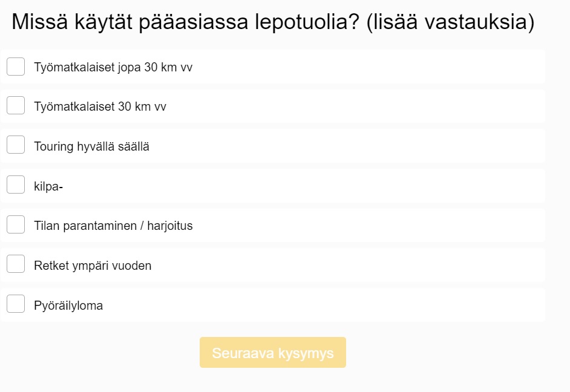
Task: Click the 'Touring hyvällä säällä' label text
Action: [x=91, y=146]
